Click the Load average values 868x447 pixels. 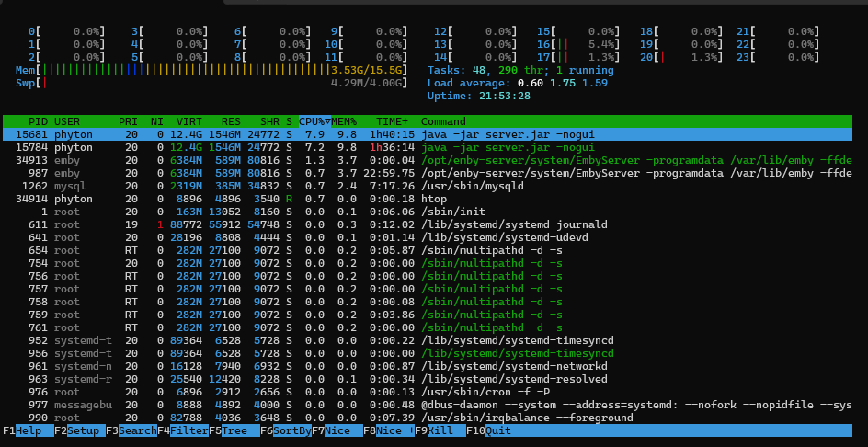click(563, 83)
